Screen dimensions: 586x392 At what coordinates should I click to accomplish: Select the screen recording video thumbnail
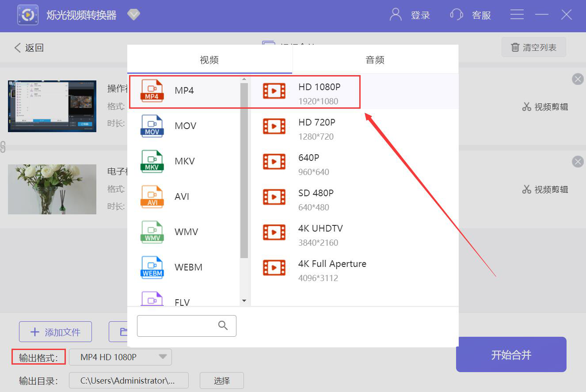coord(52,107)
